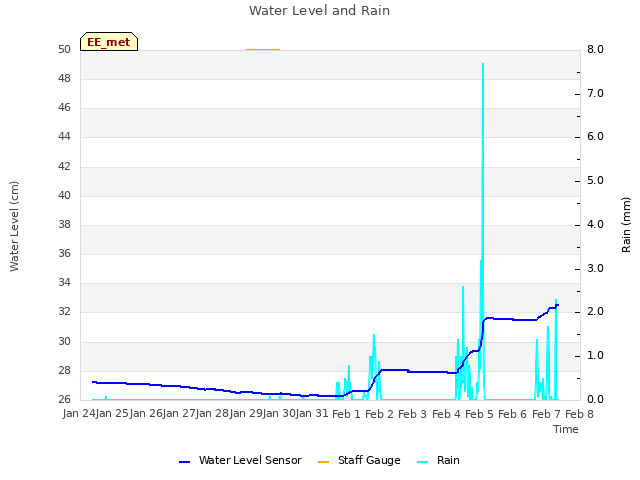Click the 1.0 value on rain axis
Viewport: 640px width, 480px height.
click(x=595, y=356)
